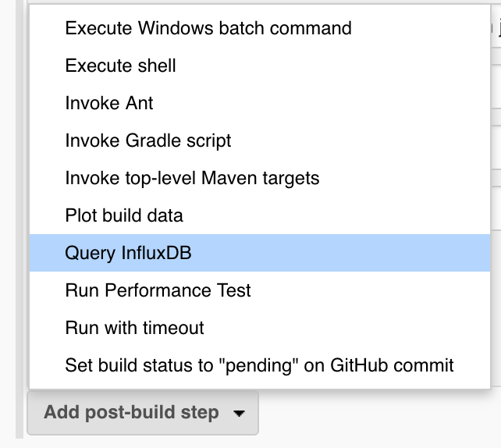Select the Plot build data step
Screen dimensions: 501x448
coord(124,215)
